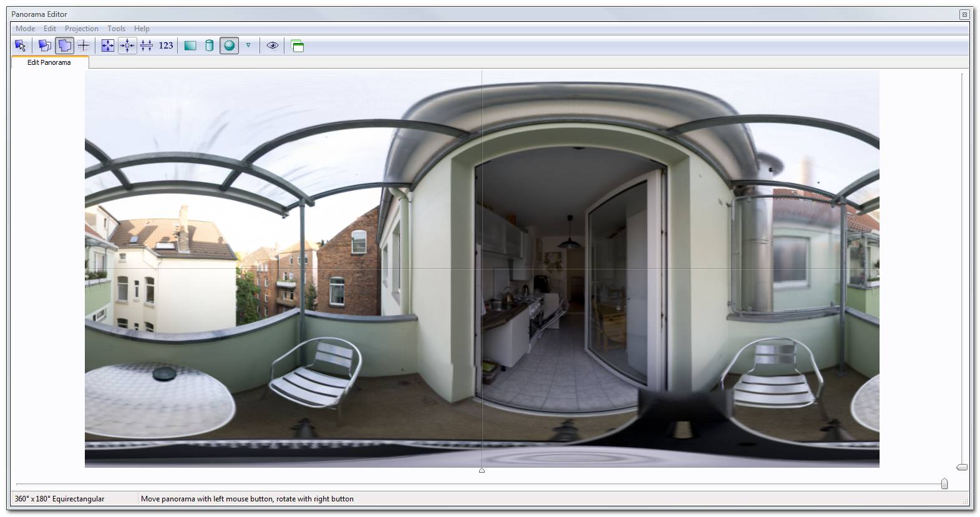Toggle the blended panorama view button

[x=64, y=46]
